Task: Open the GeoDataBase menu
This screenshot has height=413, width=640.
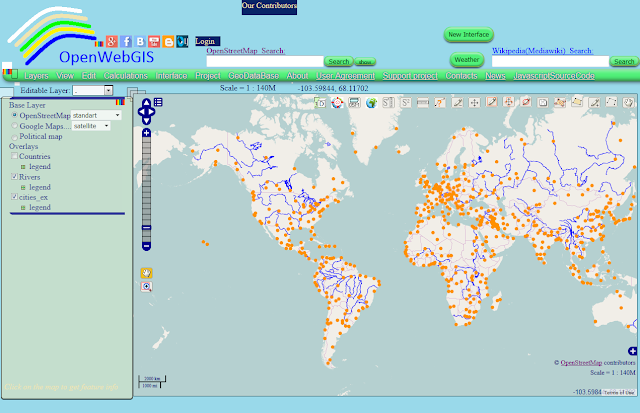Action: coord(253,76)
